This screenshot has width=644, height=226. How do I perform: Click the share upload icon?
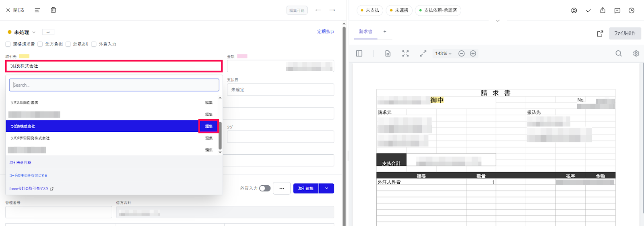(x=603, y=10)
